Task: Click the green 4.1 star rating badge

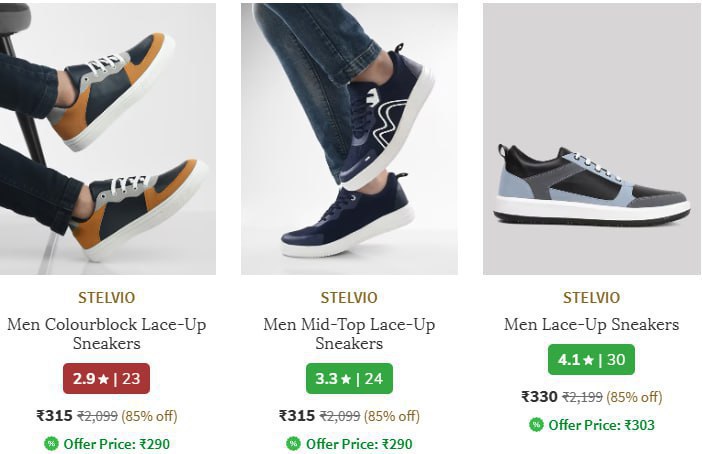Action: (x=591, y=360)
